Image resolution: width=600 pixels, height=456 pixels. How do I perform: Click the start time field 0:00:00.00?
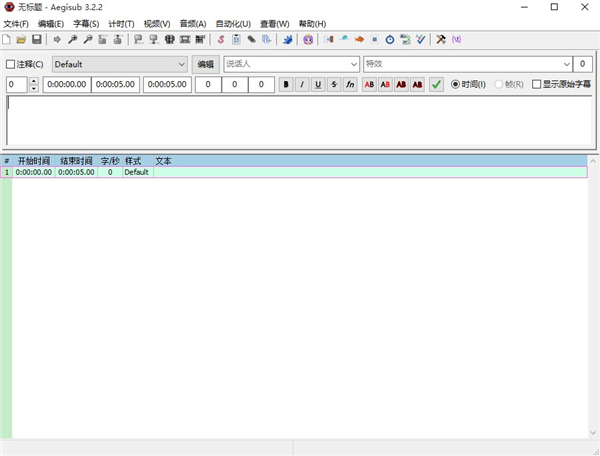[67, 85]
